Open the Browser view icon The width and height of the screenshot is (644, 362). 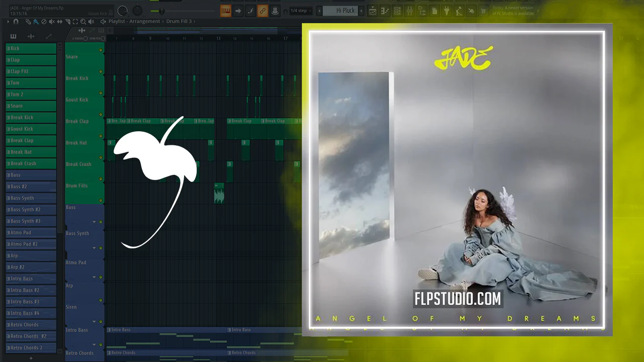(422, 11)
